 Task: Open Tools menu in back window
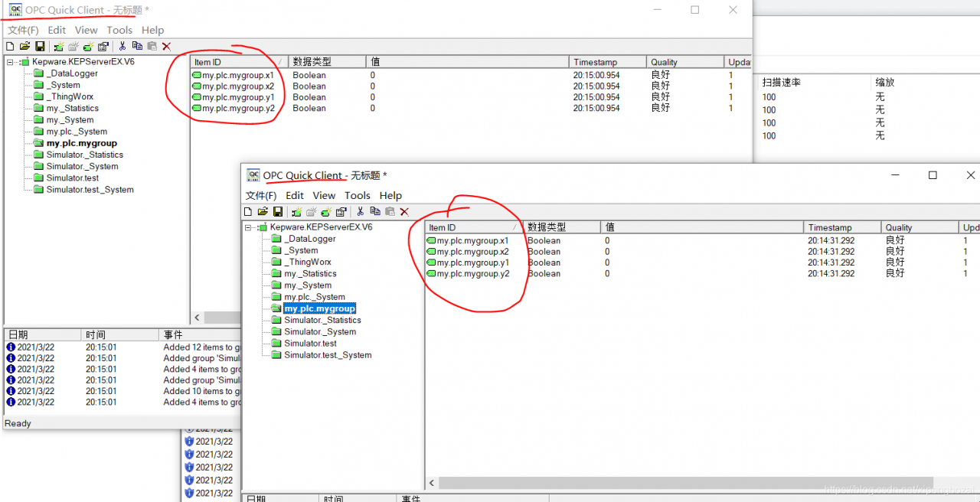pos(119,30)
